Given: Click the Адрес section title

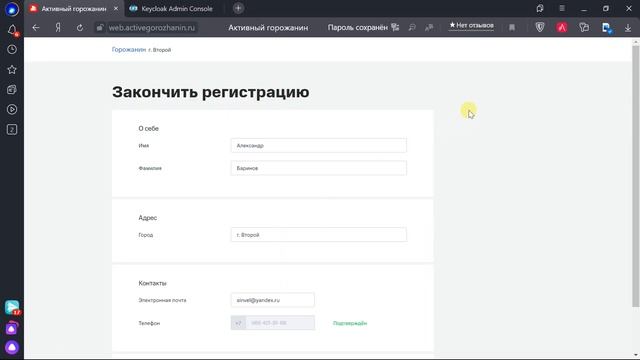Looking at the screenshot, I should click(x=147, y=218).
